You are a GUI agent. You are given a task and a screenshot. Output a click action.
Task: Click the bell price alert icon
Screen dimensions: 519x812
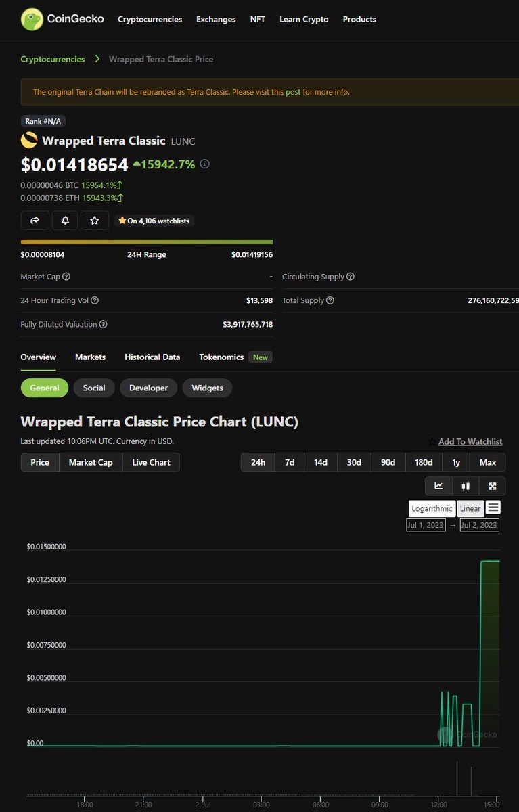[x=65, y=221]
